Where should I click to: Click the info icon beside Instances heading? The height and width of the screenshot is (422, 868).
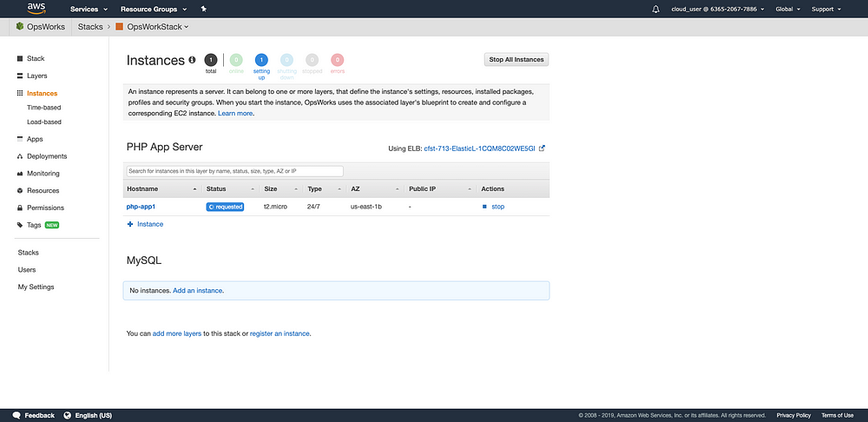point(192,60)
